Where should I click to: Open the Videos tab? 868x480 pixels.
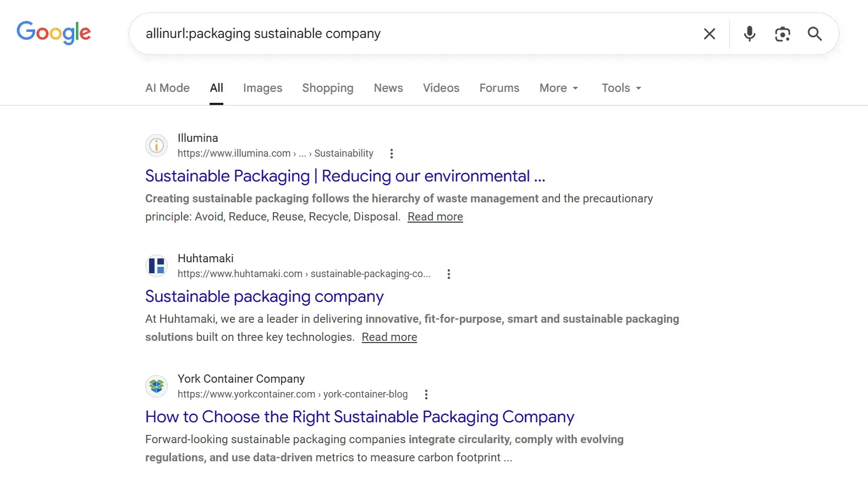pos(441,88)
